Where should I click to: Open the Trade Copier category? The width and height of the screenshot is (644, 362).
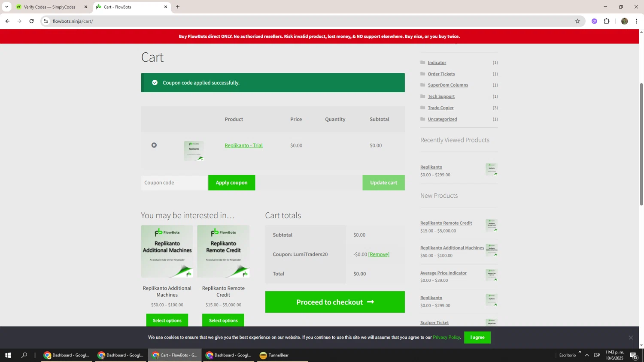(x=440, y=108)
